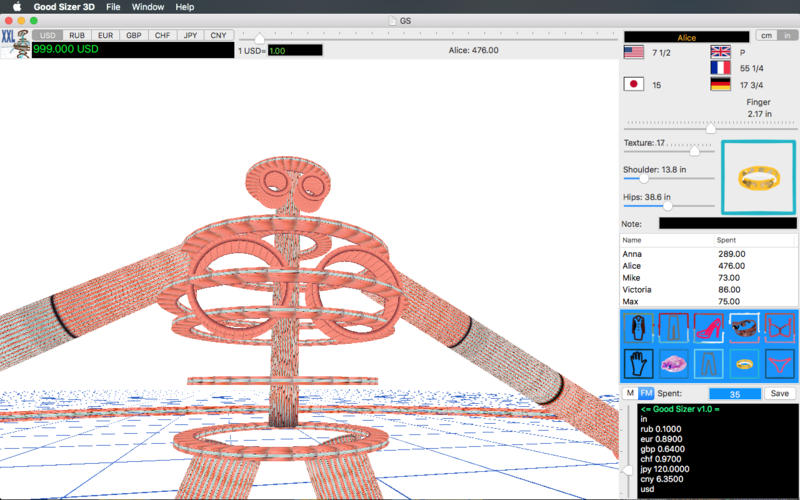Open the Window menu
Viewport: 800px width, 500px height.
[x=148, y=7]
